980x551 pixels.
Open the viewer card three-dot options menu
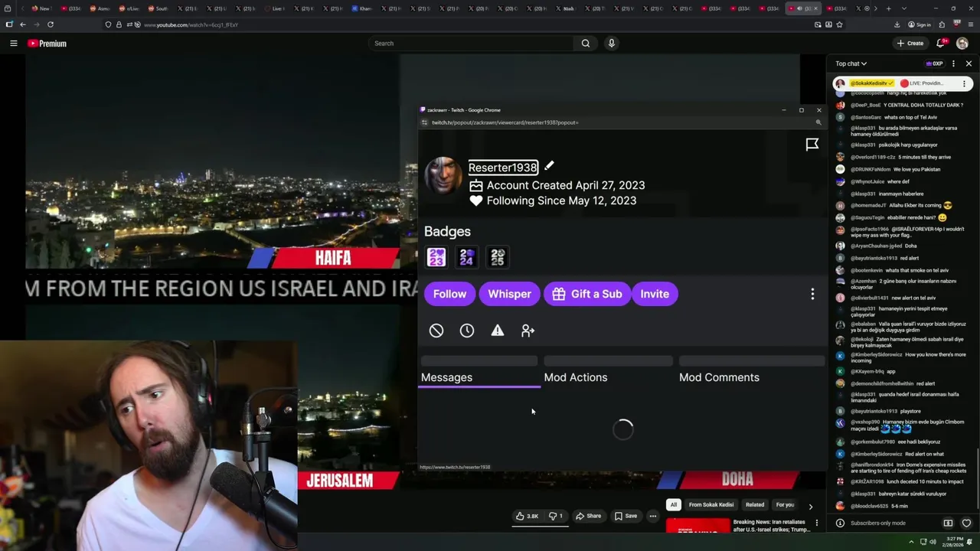pyautogui.click(x=812, y=294)
